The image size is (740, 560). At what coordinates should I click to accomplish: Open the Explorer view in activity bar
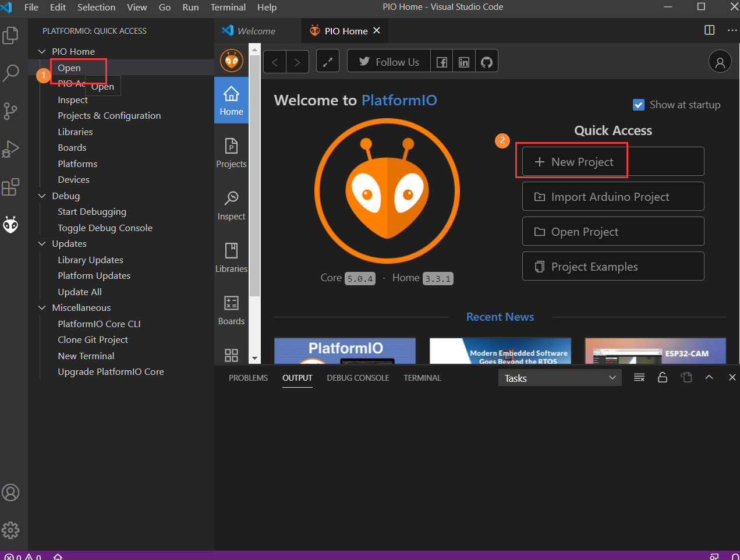(x=10, y=36)
